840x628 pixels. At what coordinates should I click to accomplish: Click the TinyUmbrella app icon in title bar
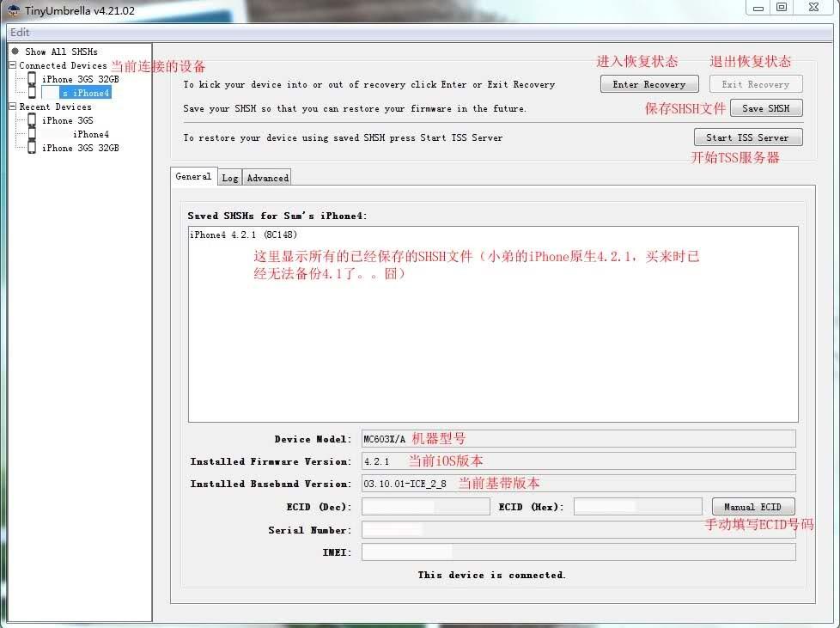click(x=14, y=9)
